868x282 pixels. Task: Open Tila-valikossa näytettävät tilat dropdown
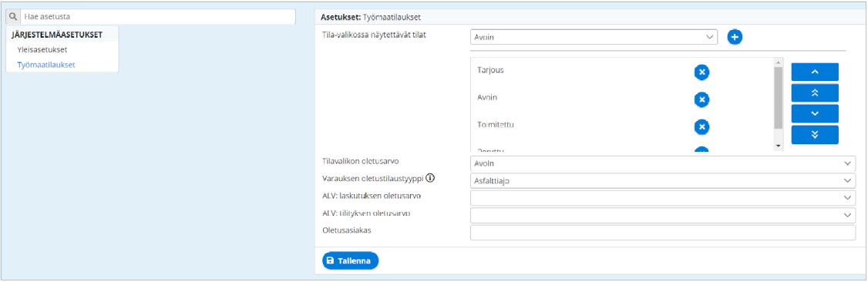594,37
